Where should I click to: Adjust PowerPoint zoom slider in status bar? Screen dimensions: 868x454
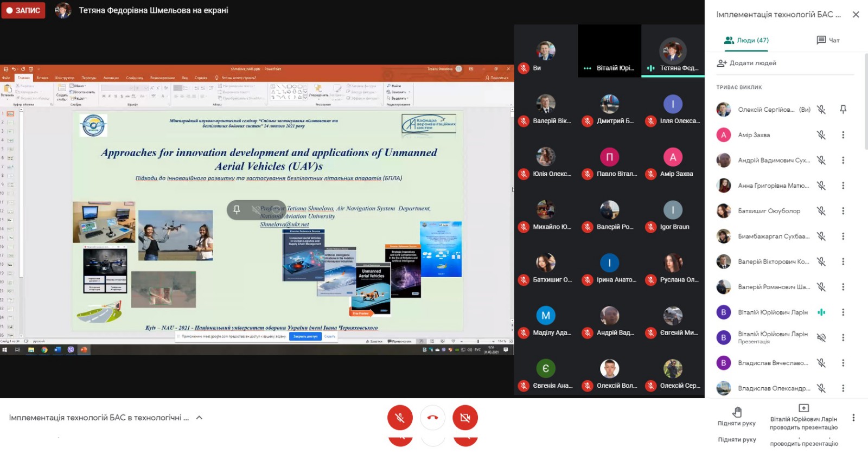point(477,341)
